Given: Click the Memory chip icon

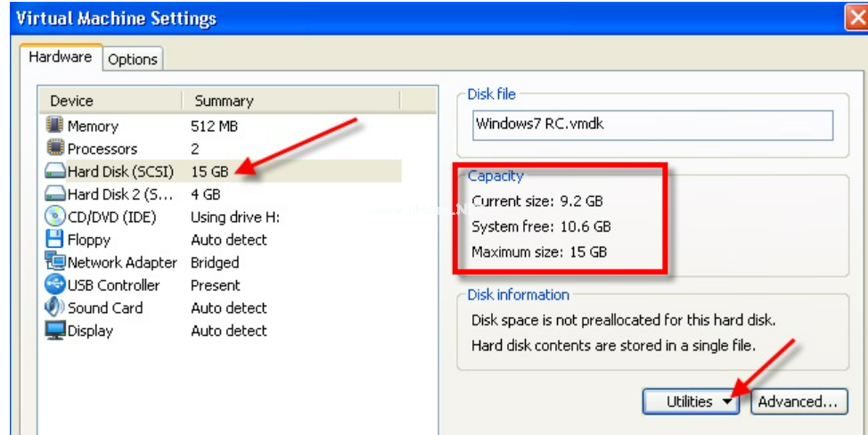Looking at the screenshot, I should (55, 126).
